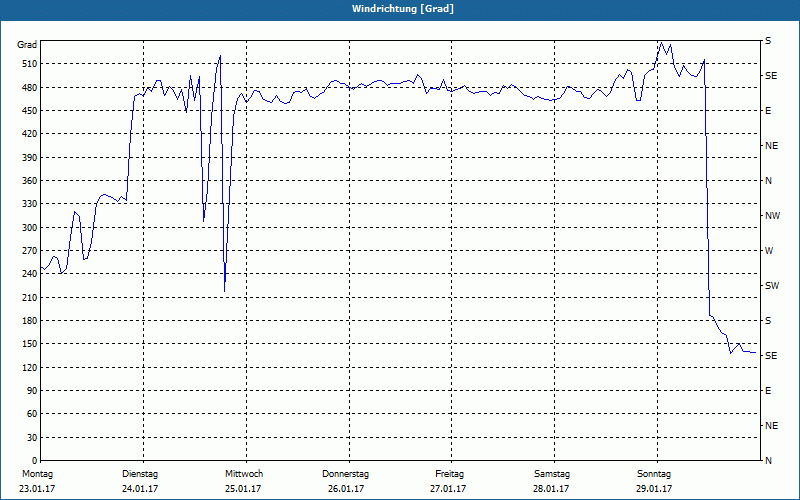Click the topmost S compass label
This screenshot has width=800, height=500.
pos(768,41)
